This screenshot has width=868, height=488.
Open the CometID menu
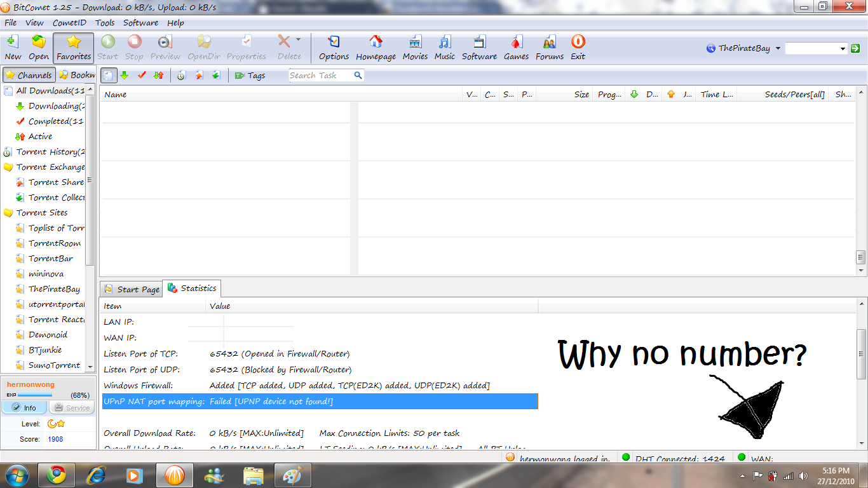pyautogui.click(x=69, y=22)
